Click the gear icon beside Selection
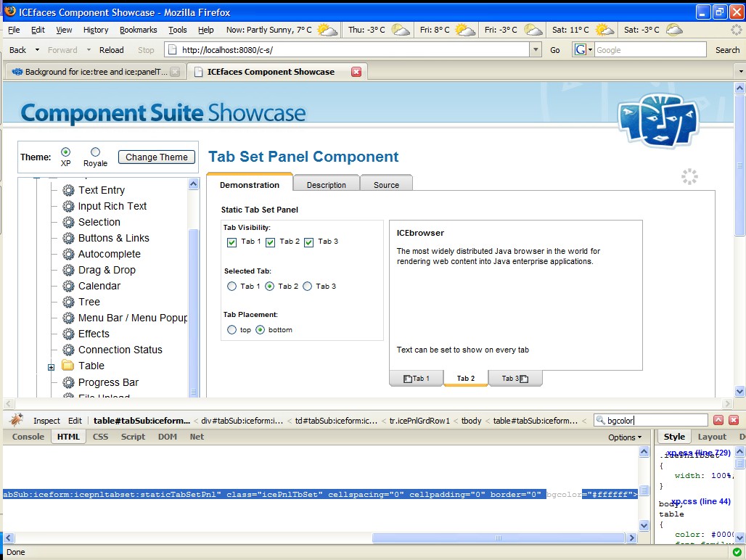 68,222
